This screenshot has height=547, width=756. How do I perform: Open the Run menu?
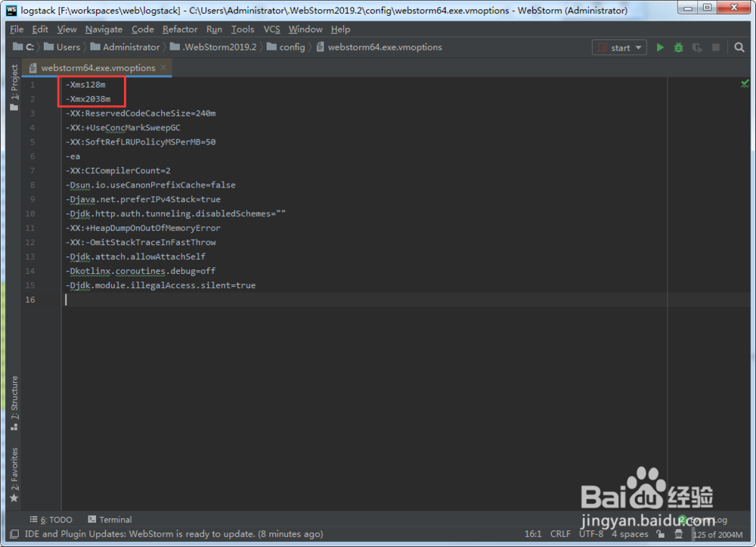pyautogui.click(x=214, y=29)
